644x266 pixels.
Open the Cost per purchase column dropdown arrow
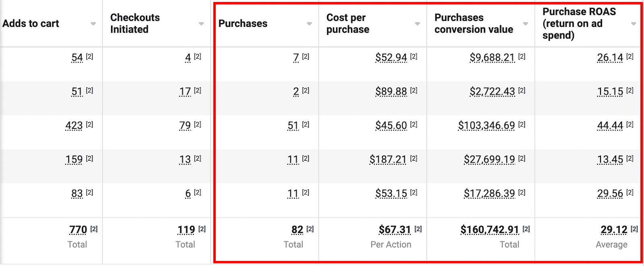click(x=417, y=24)
